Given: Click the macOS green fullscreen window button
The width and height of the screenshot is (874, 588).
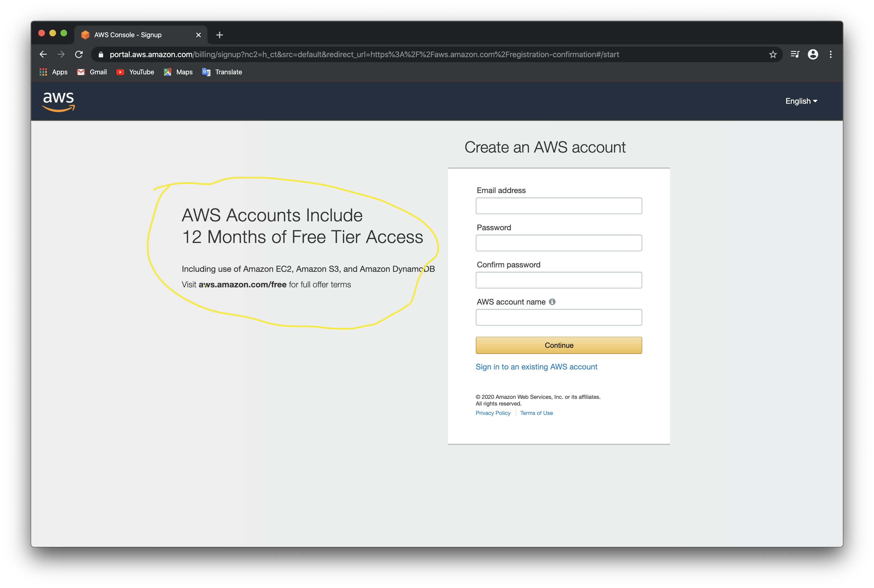Looking at the screenshot, I should point(64,33).
